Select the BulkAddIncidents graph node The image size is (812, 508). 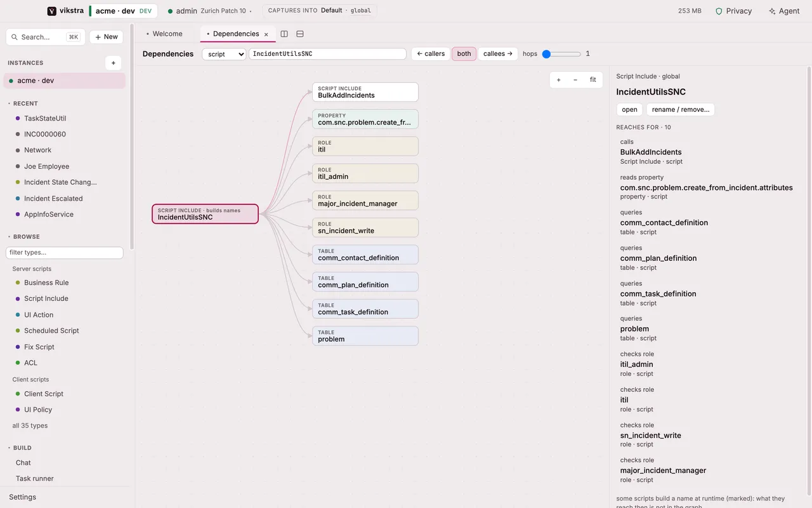[x=365, y=92]
